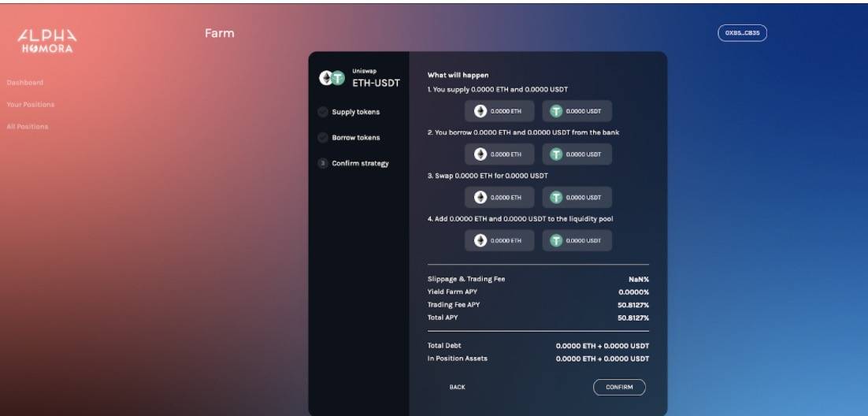Click the Farm page heading
Image resolution: width=868 pixels, height=416 pixels.
click(x=219, y=33)
